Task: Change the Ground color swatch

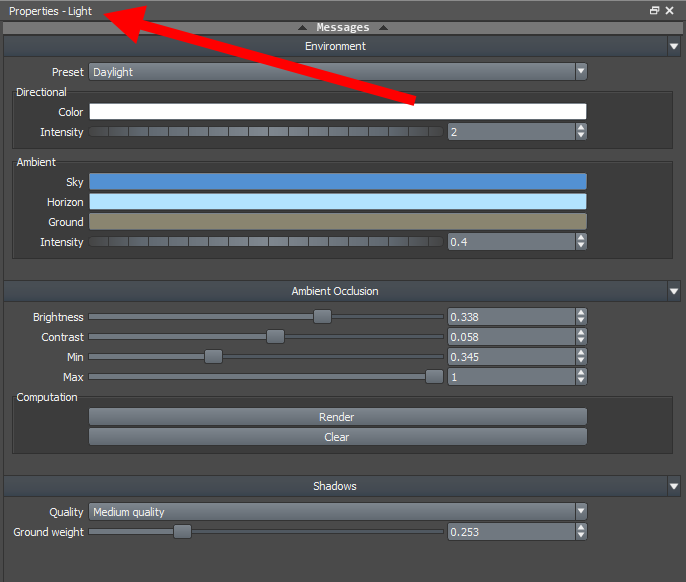Action: [338, 222]
